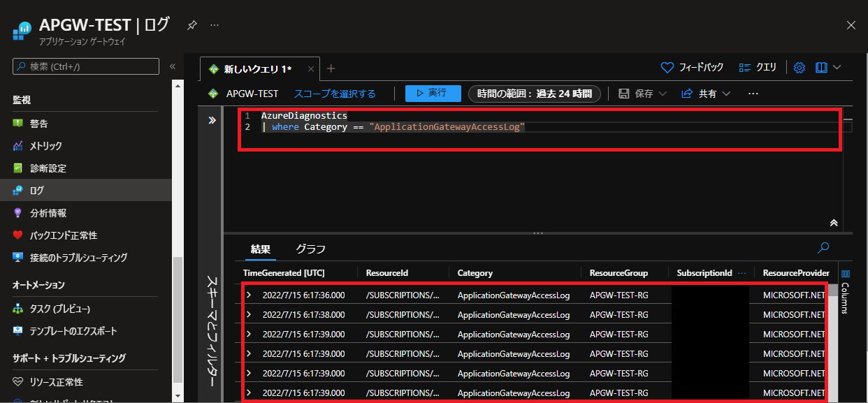Click the TimeGenerated [UTC] column header

click(x=284, y=272)
